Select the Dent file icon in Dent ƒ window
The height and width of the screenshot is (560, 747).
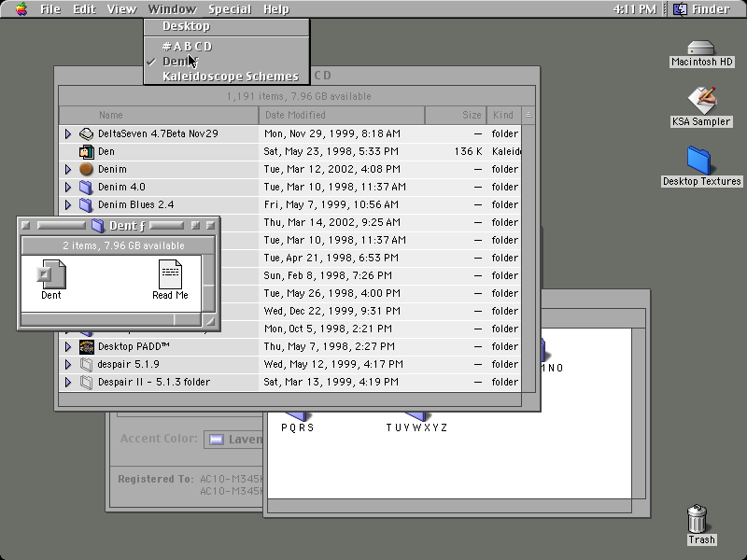coord(51,274)
